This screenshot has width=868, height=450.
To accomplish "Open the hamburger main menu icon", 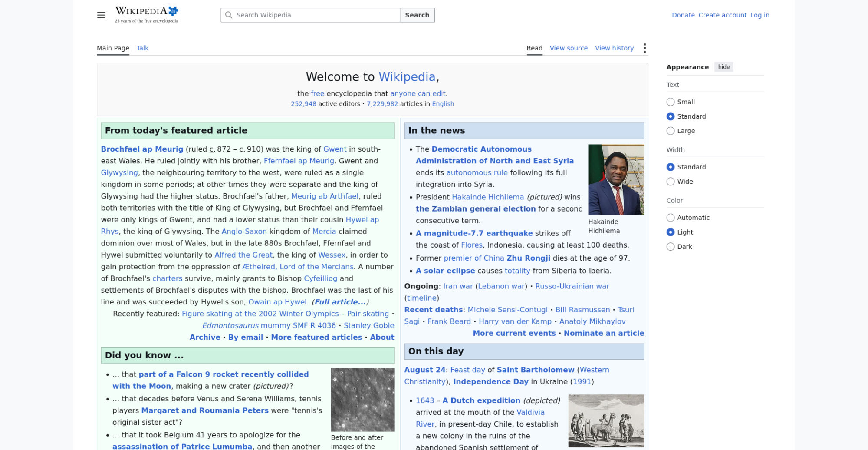I will click(x=101, y=15).
